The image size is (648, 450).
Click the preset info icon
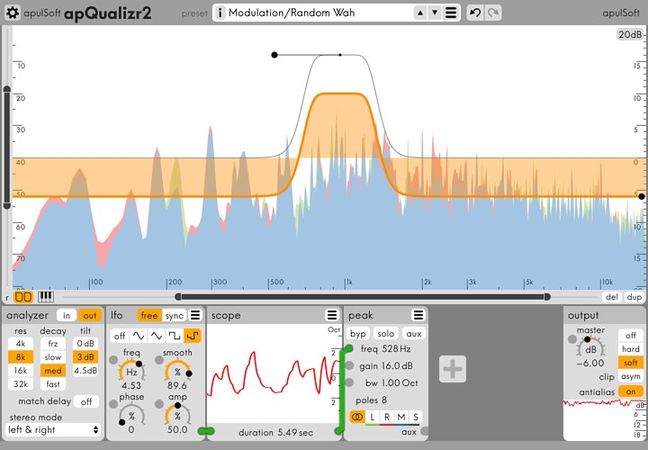[220, 13]
